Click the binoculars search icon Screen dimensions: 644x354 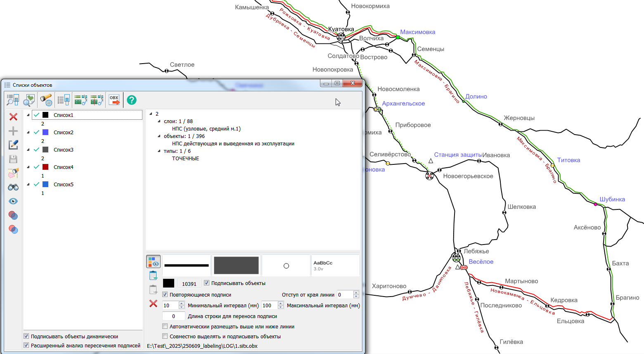click(x=13, y=187)
